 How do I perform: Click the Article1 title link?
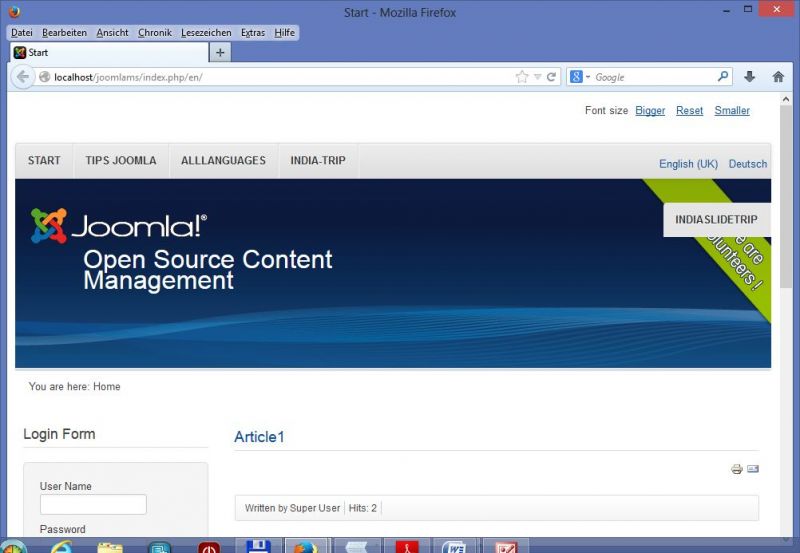point(259,437)
